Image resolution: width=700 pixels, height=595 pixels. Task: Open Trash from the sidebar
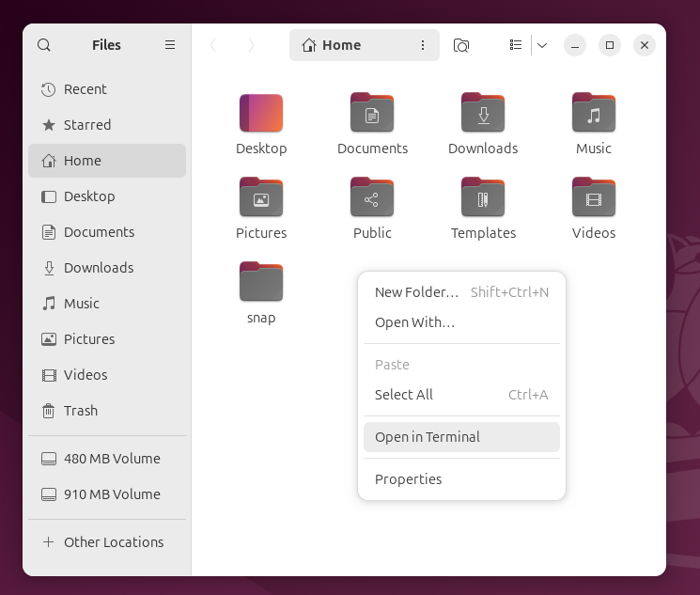click(107, 411)
